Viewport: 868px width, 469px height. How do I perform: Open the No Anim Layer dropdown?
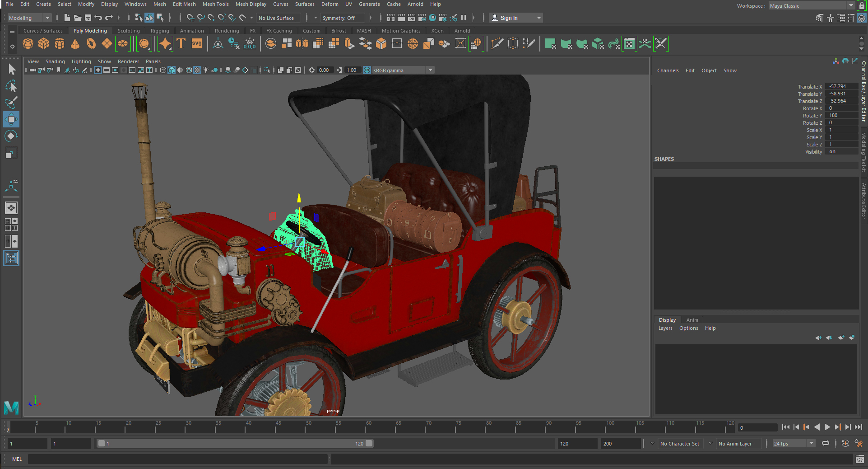738,444
